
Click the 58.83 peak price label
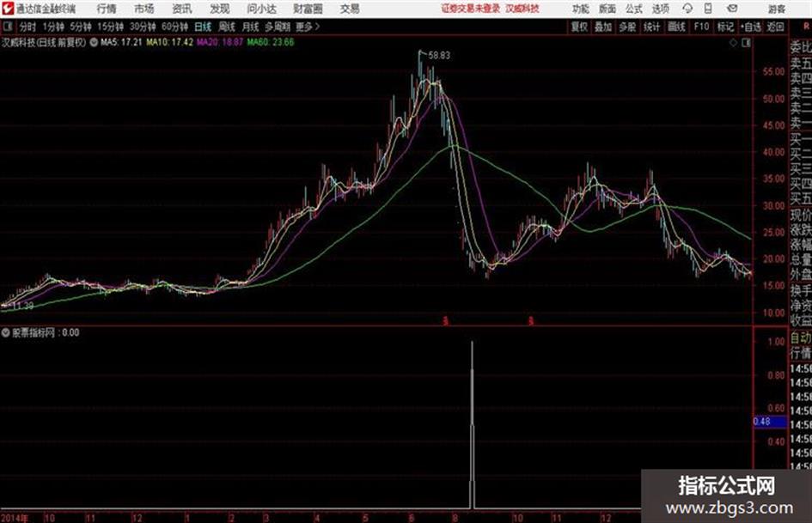click(x=439, y=56)
